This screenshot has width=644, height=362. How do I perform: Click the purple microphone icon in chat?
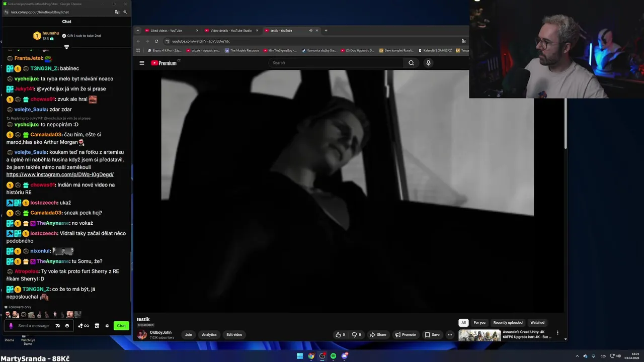point(11,326)
